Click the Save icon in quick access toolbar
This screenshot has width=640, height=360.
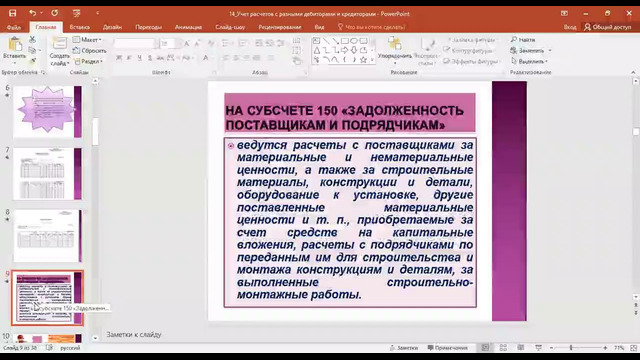pyautogui.click(x=13, y=13)
